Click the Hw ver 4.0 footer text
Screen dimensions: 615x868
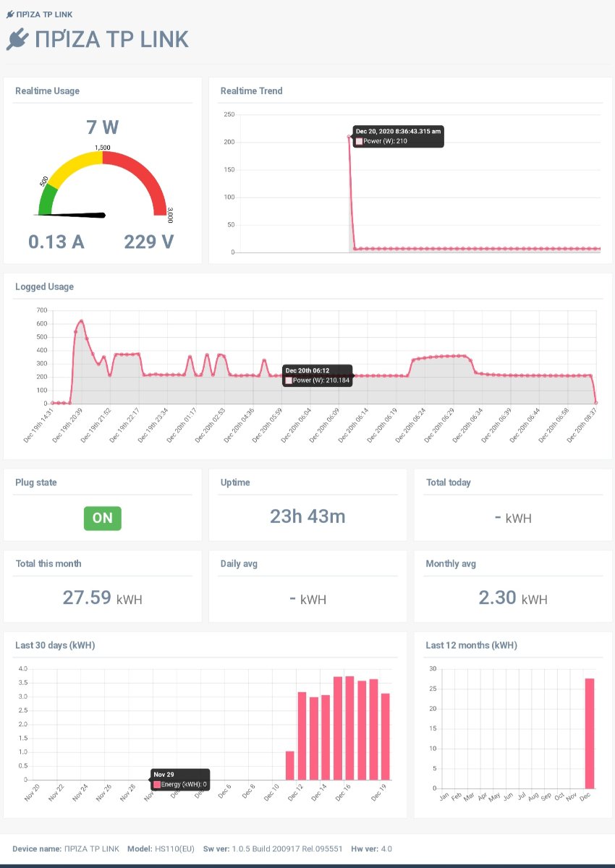pyautogui.click(x=371, y=848)
